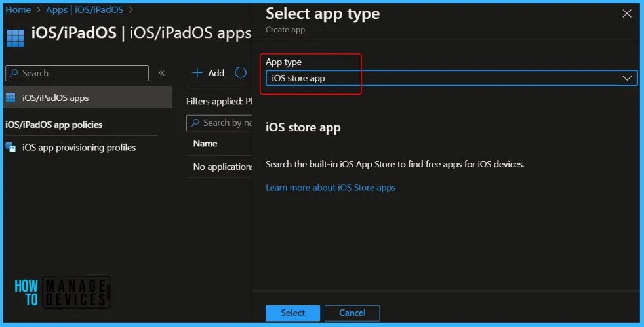Click the iOS app provisioning profiles icon
The height and width of the screenshot is (327, 644).
[x=10, y=147]
